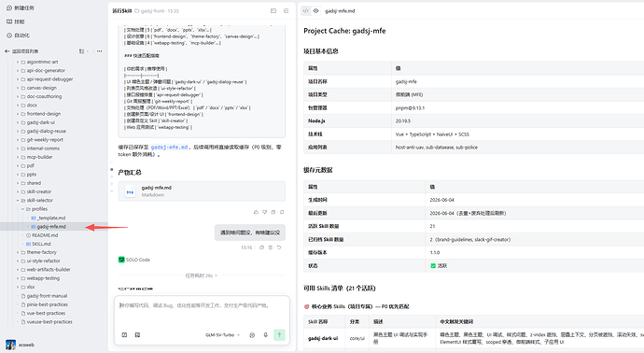This screenshot has width=644, height=353.
Task: Switch the file viewer to preview eye mode
Action: coord(315,11)
